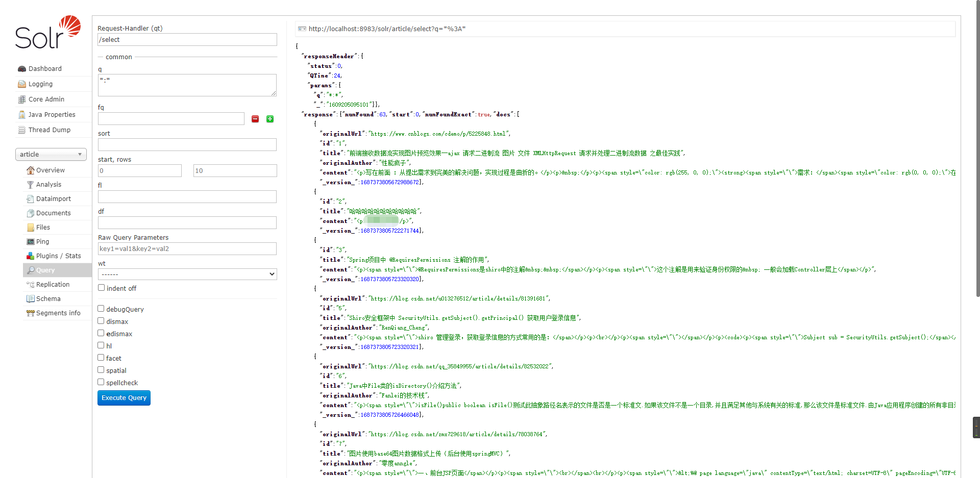Select the Query magnifier icon

[x=31, y=270]
